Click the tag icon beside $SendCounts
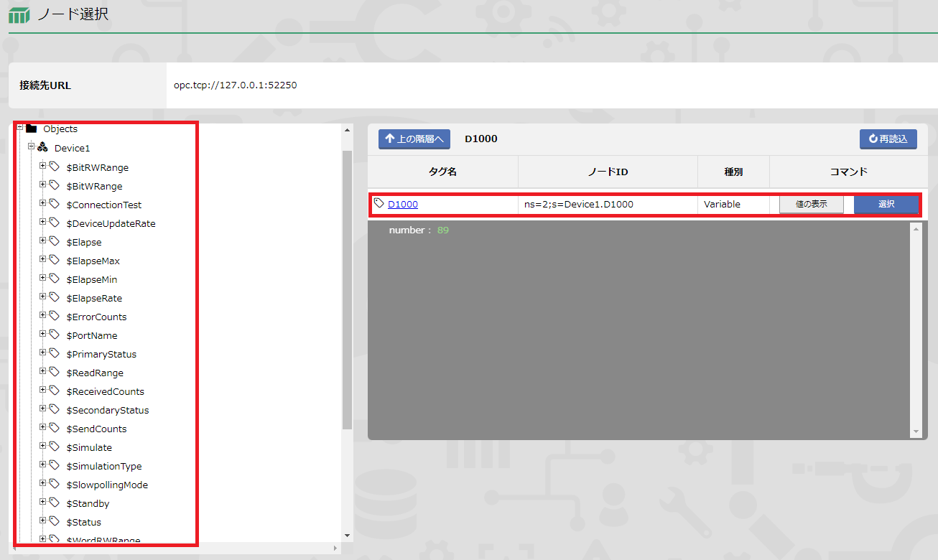Viewport: 938px width, 560px height. (54, 427)
